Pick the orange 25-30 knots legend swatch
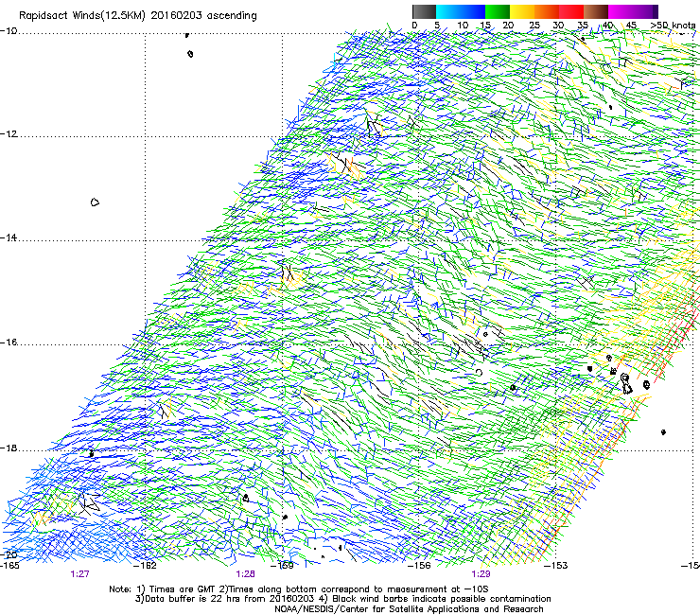700x615 pixels. point(547,11)
